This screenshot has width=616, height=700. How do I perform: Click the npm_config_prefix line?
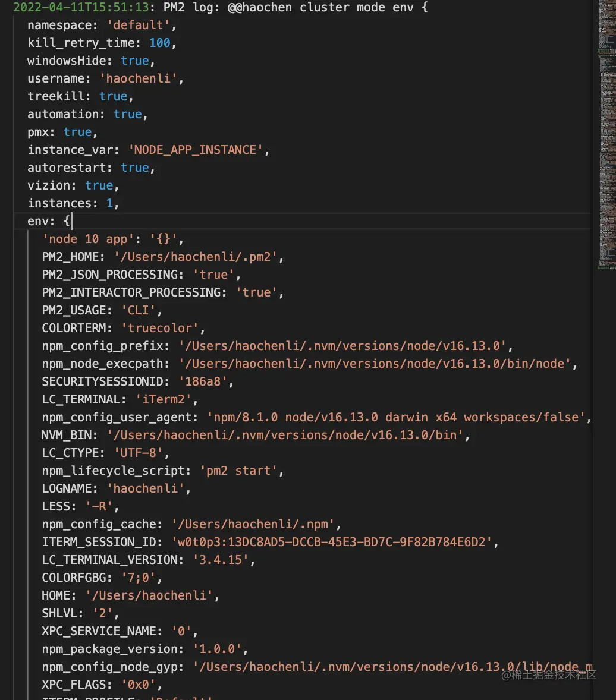pyautogui.click(x=277, y=346)
